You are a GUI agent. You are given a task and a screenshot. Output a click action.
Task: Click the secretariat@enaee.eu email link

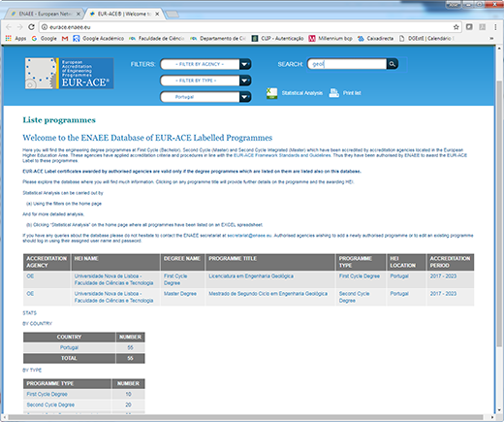tap(249, 236)
